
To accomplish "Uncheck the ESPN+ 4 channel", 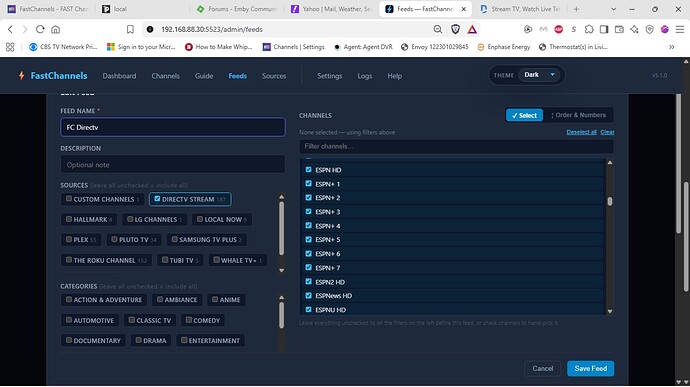I will [x=308, y=225].
